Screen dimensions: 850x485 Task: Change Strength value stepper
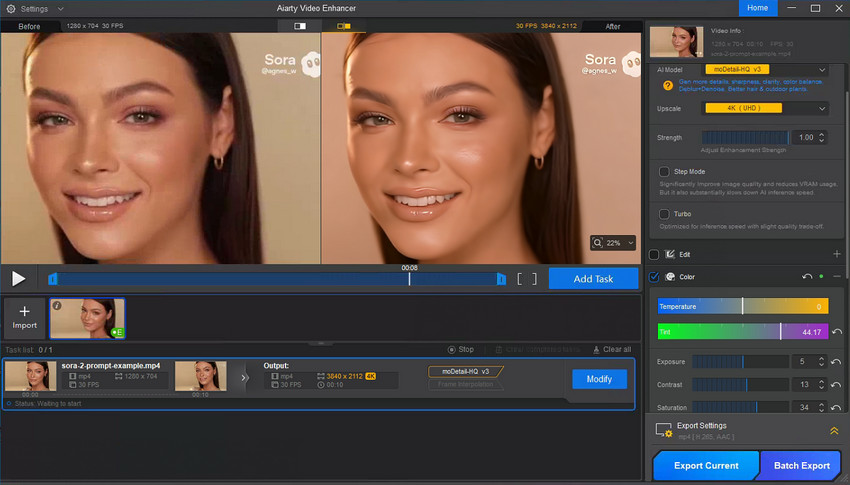(x=821, y=138)
